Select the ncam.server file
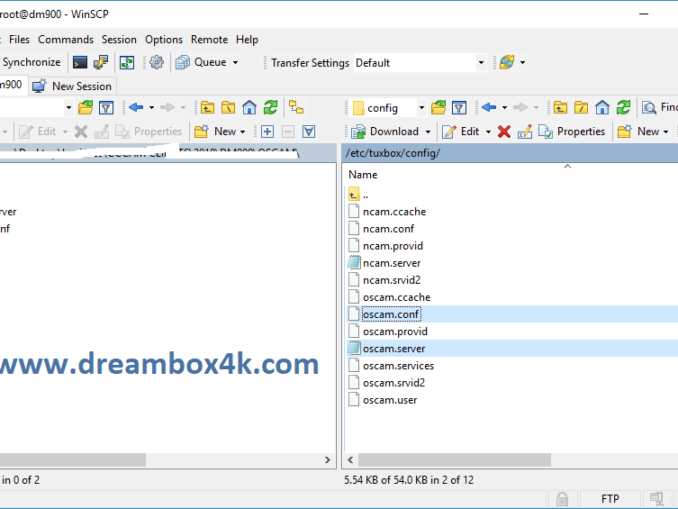678x509 pixels. (x=384, y=263)
